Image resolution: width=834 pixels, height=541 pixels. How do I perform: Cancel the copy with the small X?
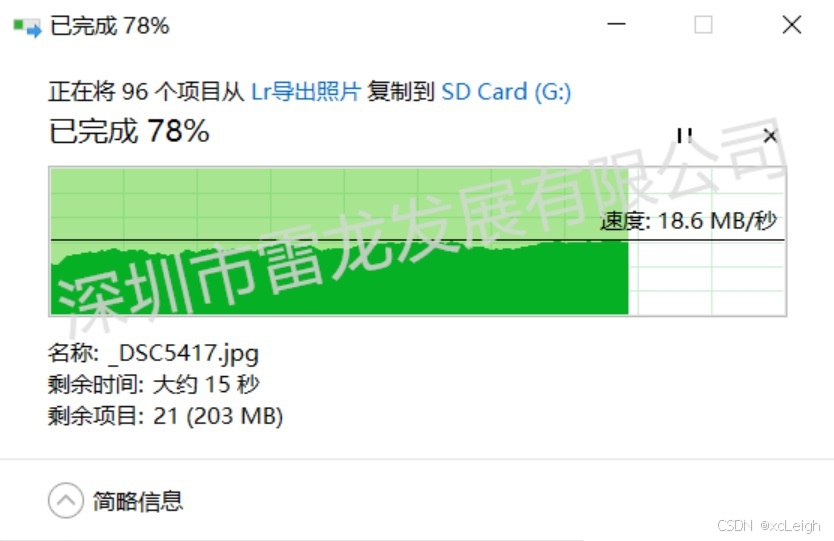pyautogui.click(x=770, y=136)
